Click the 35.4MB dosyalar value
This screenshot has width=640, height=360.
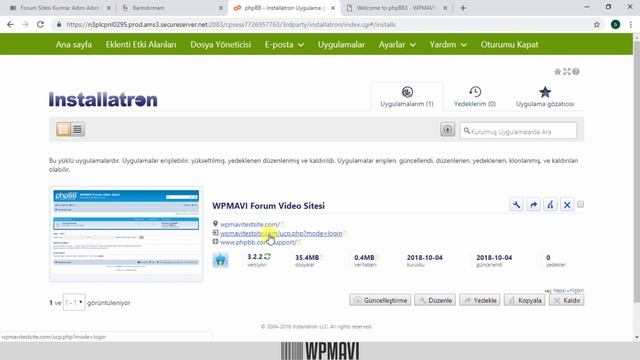pos(307,258)
